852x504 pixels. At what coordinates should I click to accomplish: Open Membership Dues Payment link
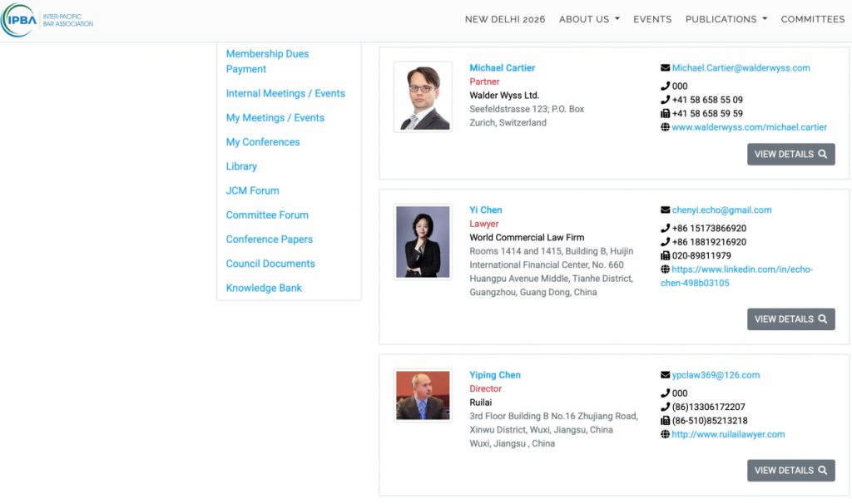click(267, 62)
